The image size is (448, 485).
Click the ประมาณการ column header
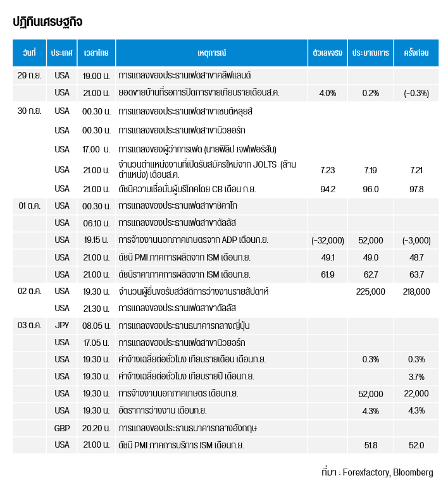[370, 53]
